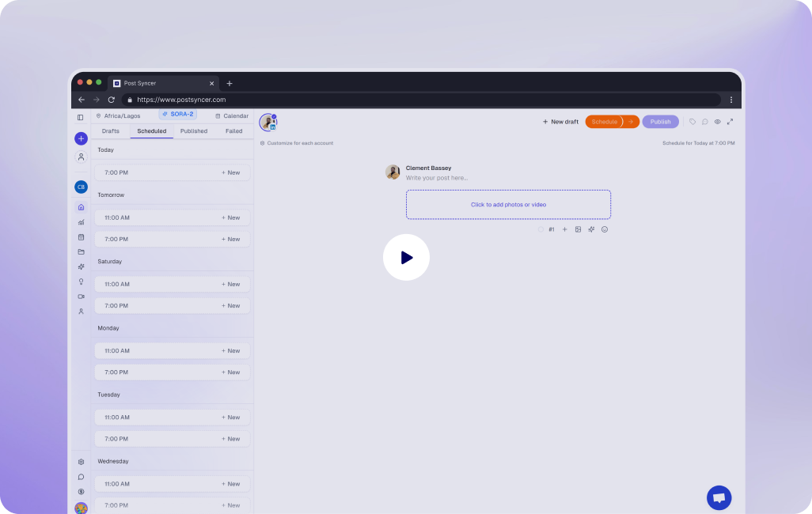
Task: Open the support chat bubble
Action: [x=719, y=497]
